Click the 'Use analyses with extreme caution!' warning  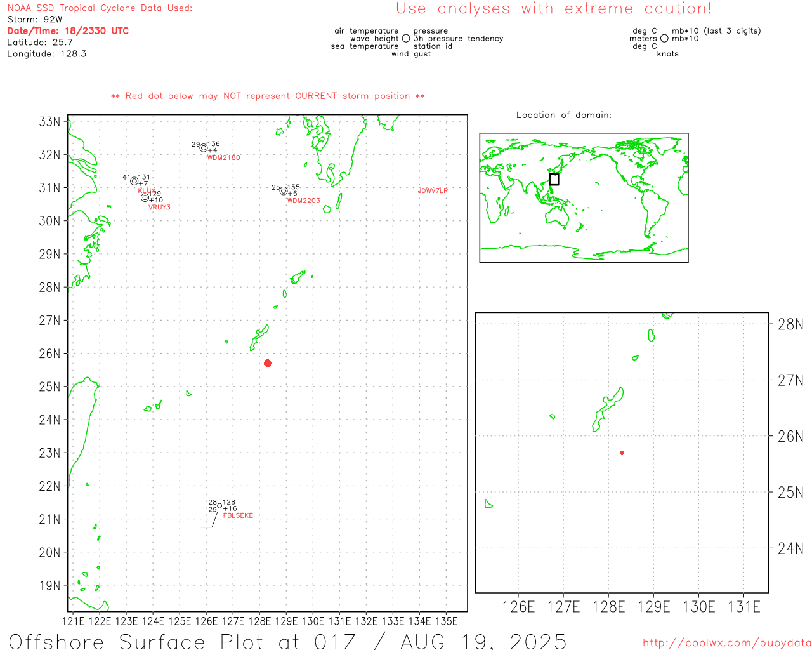[554, 9]
